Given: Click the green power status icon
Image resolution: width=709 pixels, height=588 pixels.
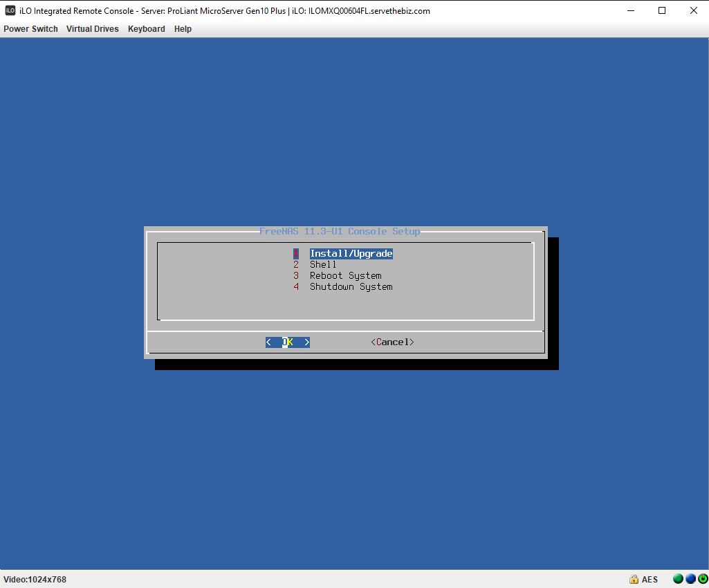Looking at the screenshot, I should [703, 578].
